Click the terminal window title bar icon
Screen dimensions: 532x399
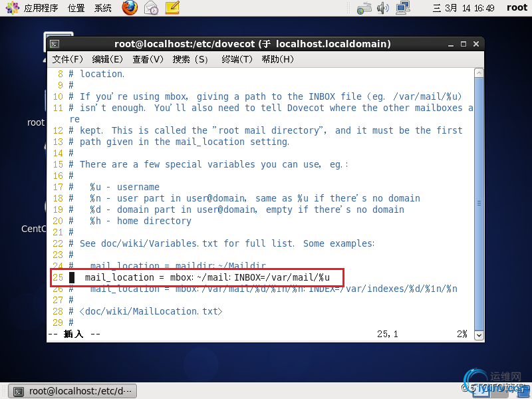[55, 44]
